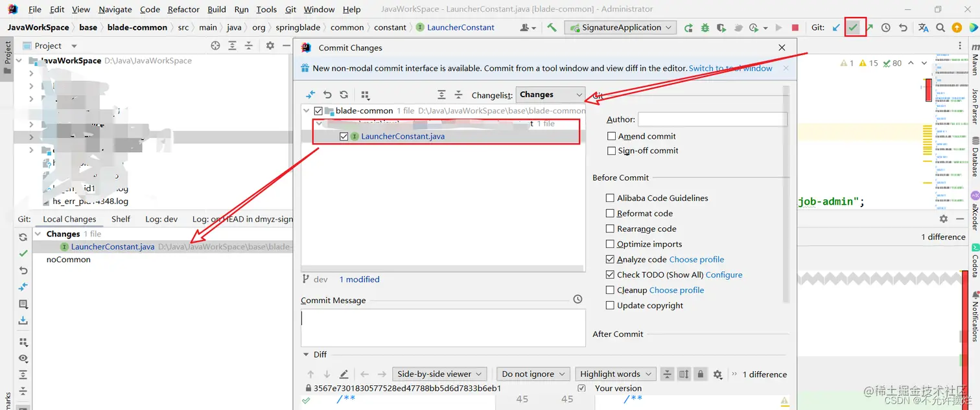Toggle diff scroll synchronization icon
Screen dimensions: 980x410
tap(684, 374)
